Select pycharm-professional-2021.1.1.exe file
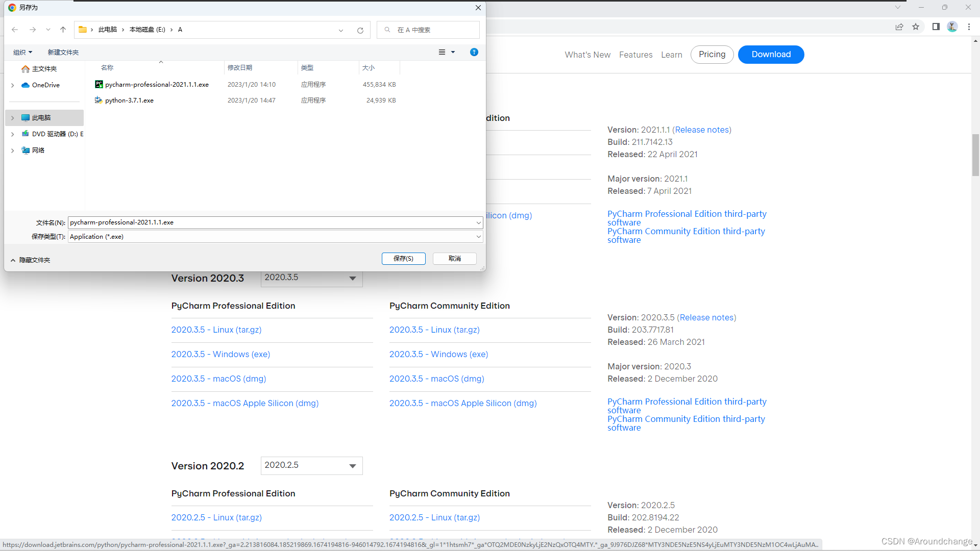The image size is (980, 551). click(x=156, y=85)
